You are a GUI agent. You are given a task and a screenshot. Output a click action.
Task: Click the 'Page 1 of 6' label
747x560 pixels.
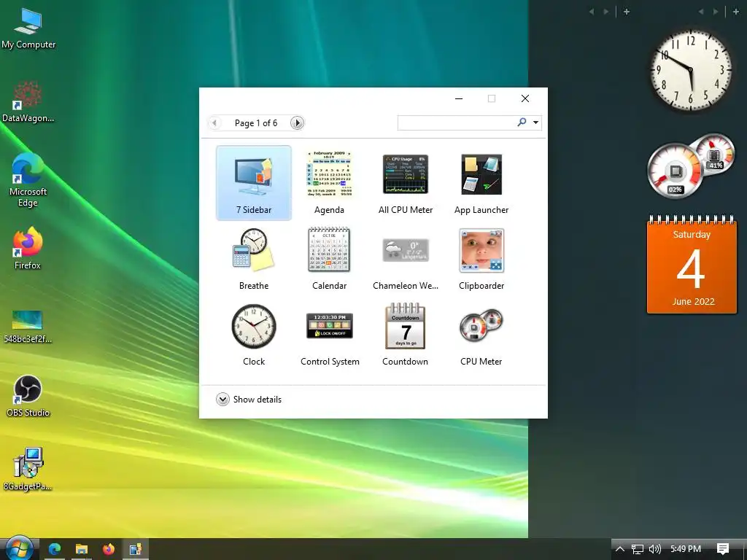256,122
